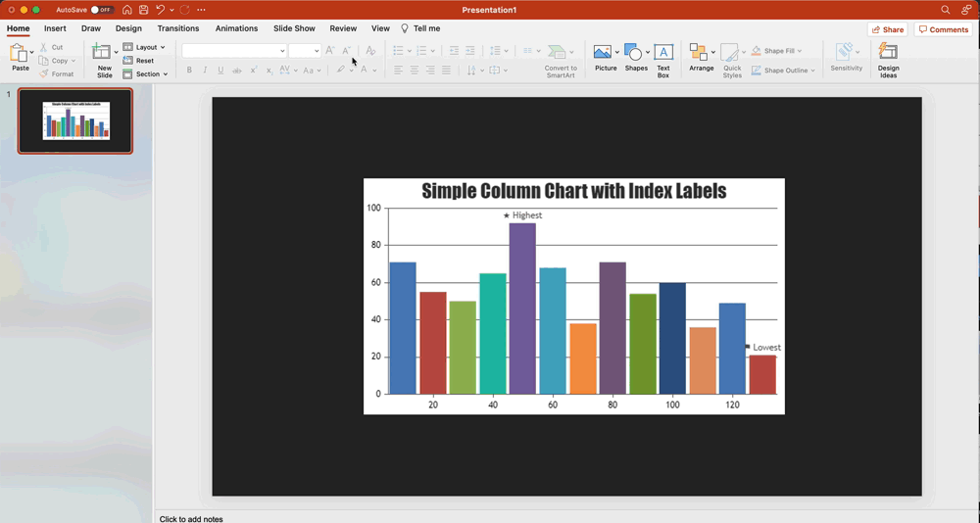
Task: Click the Justify text icon
Action: pyautogui.click(x=446, y=70)
